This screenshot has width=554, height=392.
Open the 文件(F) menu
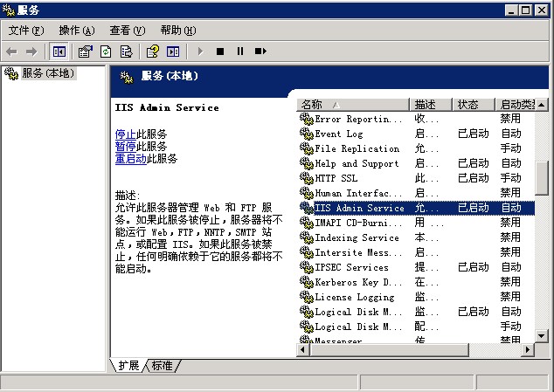point(26,31)
